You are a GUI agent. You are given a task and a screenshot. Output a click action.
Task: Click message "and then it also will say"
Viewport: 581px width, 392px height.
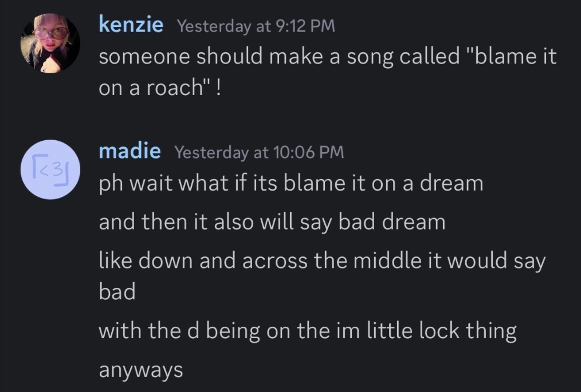272,221
